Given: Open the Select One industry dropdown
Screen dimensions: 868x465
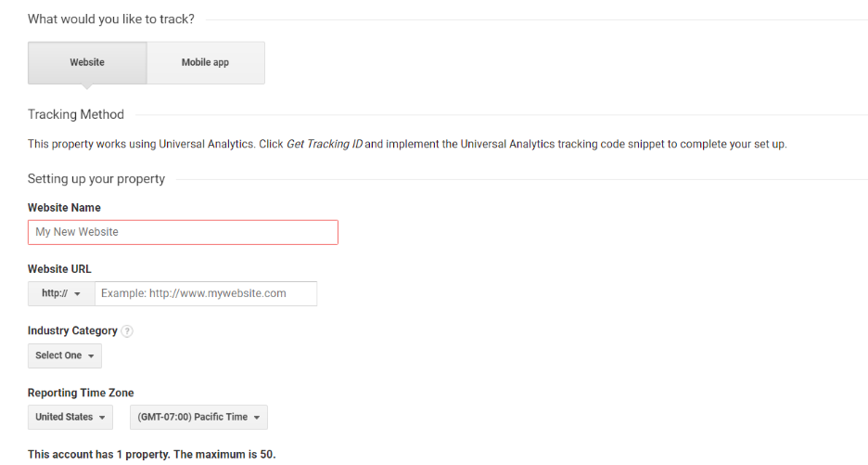Looking at the screenshot, I should click(x=65, y=355).
